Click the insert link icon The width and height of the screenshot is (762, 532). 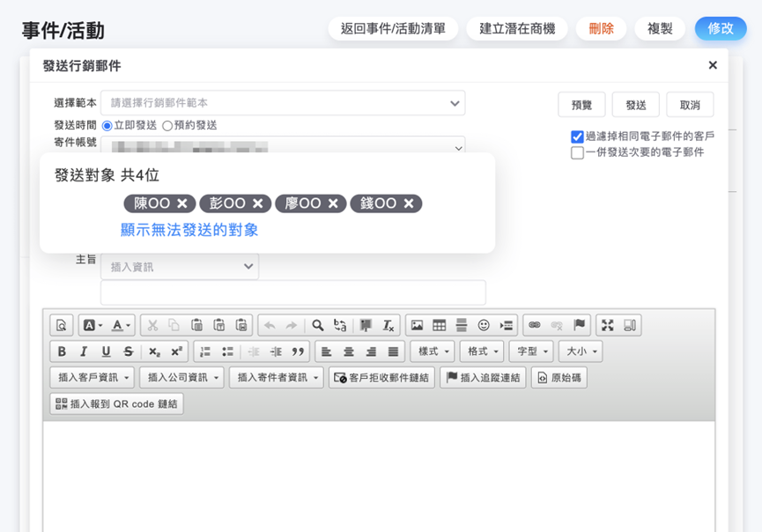[x=534, y=325]
